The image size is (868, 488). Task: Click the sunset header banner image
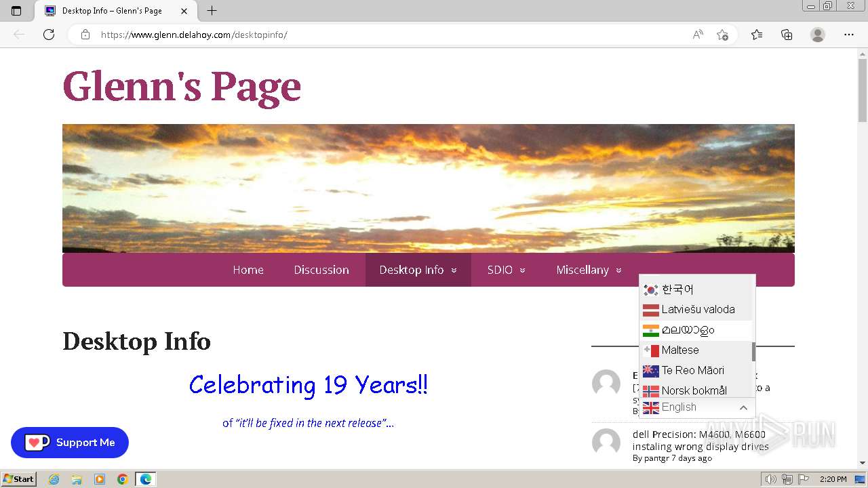[x=429, y=188]
